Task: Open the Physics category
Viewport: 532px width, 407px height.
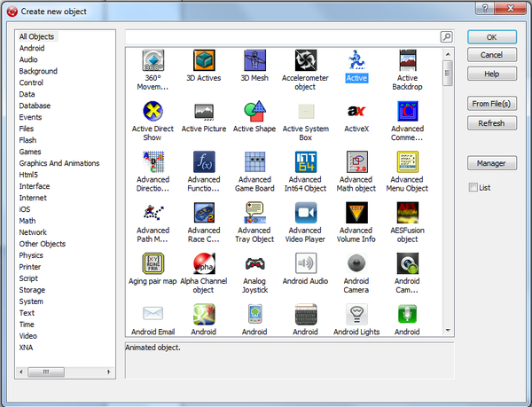Action: 31,255
